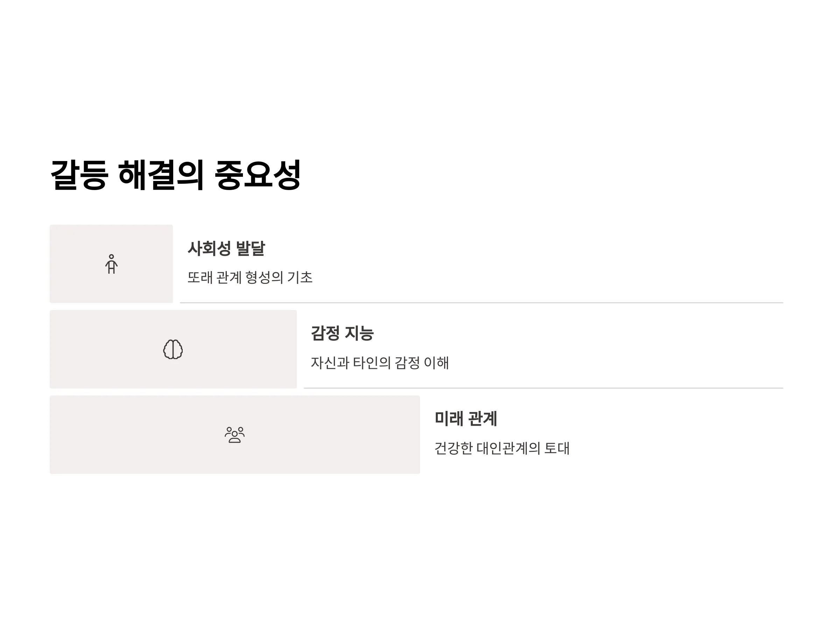Click the divider line under 또래 관계 형성의 기초

[482, 303]
